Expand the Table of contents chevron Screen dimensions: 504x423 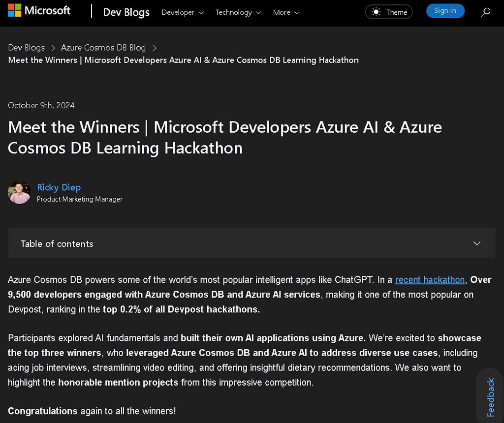(476, 243)
